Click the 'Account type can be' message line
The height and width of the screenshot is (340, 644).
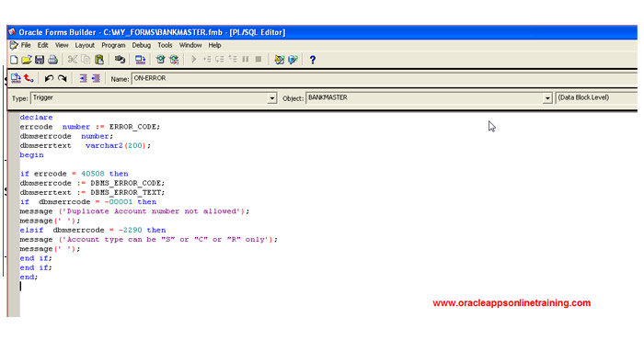pos(149,240)
